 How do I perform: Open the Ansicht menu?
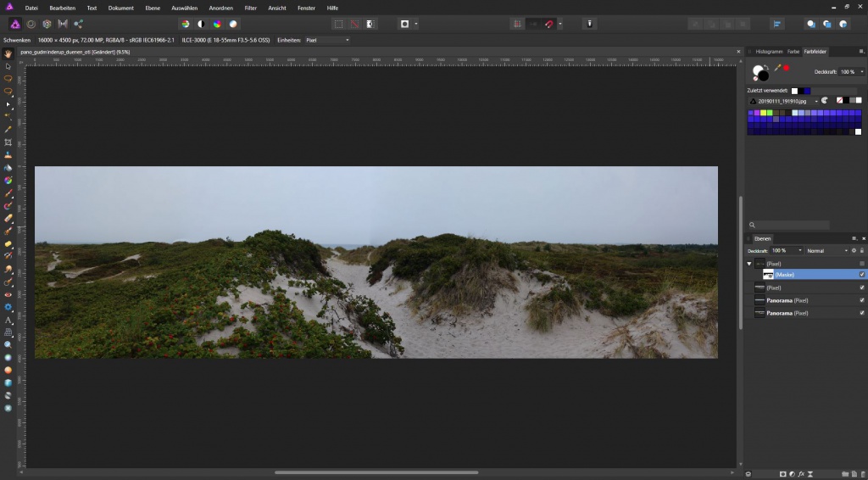point(277,8)
